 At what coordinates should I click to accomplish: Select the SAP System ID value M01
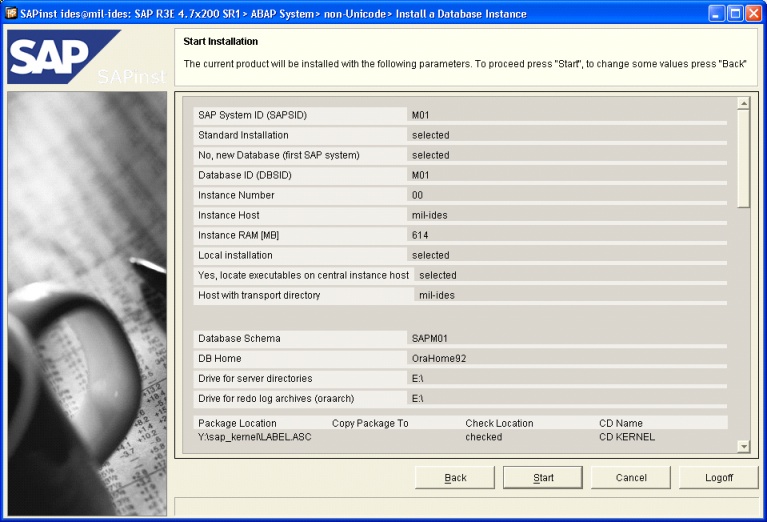420,115
